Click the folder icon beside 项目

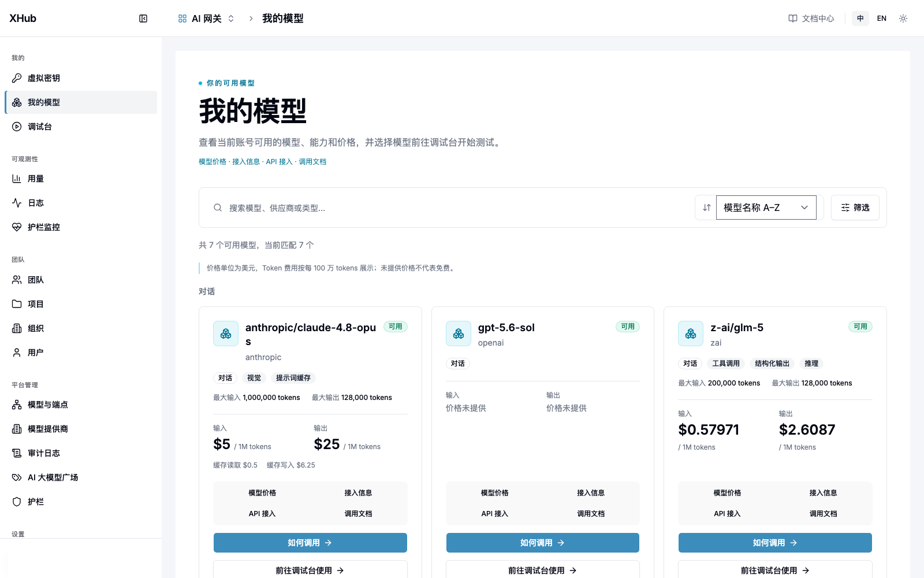pos(17,304)
